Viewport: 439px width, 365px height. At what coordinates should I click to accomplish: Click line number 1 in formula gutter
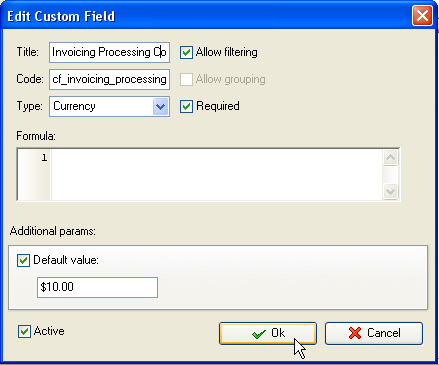tap(44, 158)
